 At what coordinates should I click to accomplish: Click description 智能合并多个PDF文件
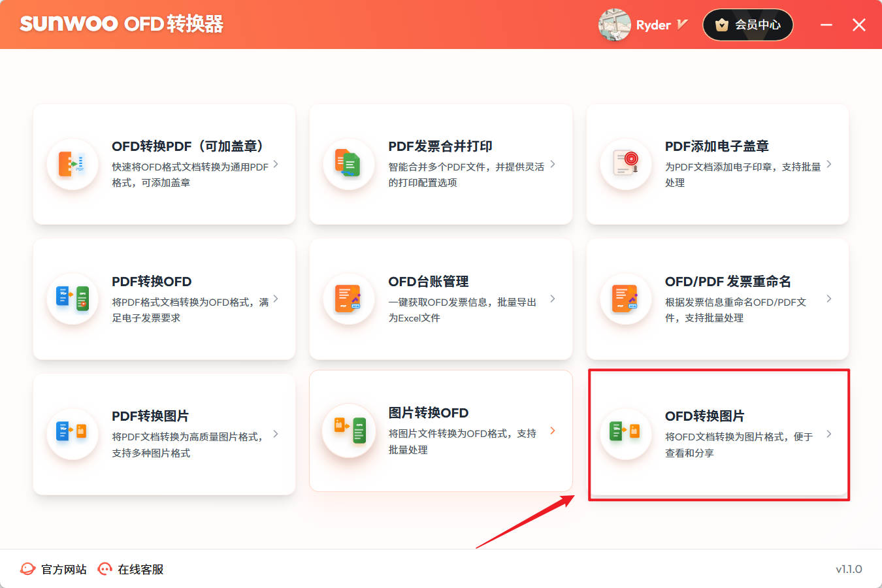click(x=466, y=174)
